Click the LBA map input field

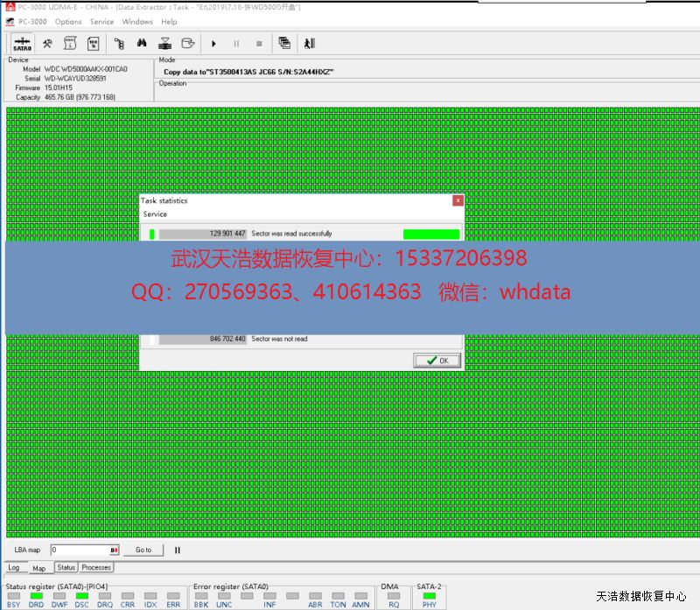[79, 550]
